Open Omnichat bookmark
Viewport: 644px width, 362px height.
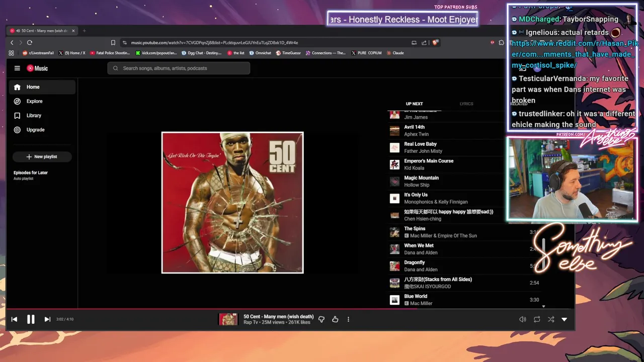pos(260,53)
